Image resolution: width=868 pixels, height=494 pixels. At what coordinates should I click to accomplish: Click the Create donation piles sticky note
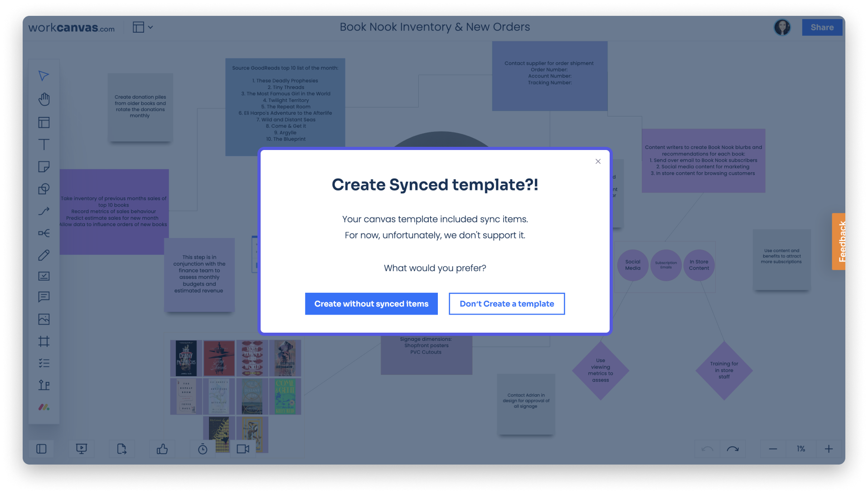140,107
